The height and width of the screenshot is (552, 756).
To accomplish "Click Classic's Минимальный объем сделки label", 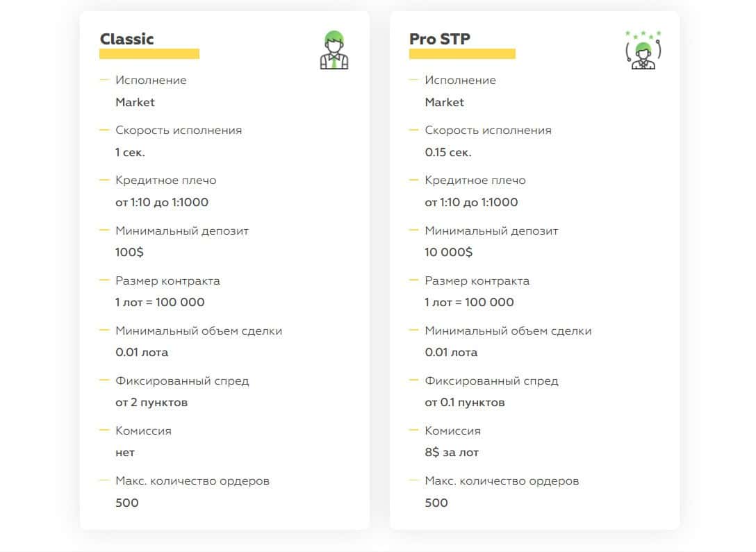I will coord(199,331).
